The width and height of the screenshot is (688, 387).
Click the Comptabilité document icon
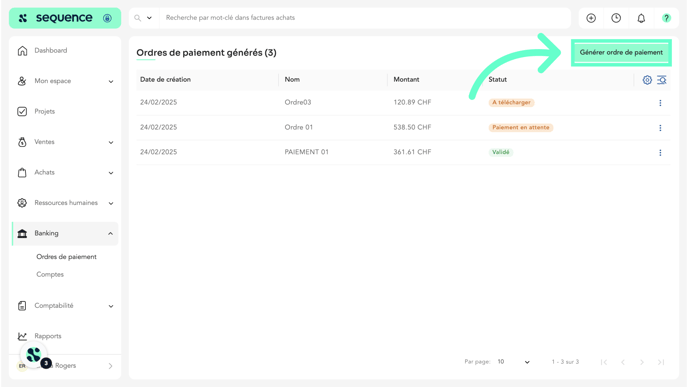(22, 306)
